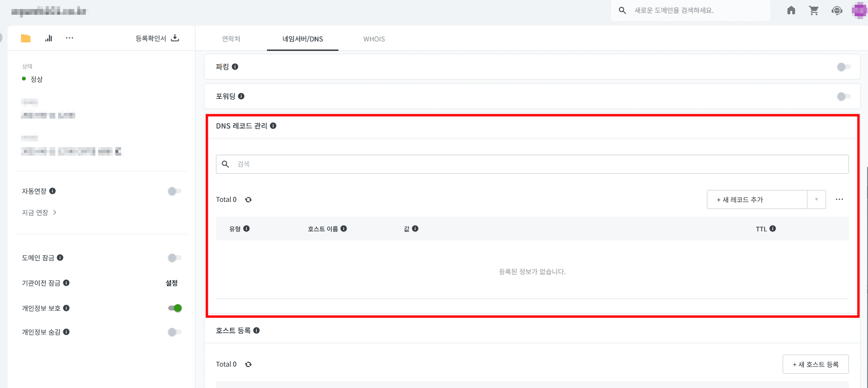The width and height of the screenshot is (868, 388).
Task: Switch to the 연락처 tab
Action: tap(231, 39)
